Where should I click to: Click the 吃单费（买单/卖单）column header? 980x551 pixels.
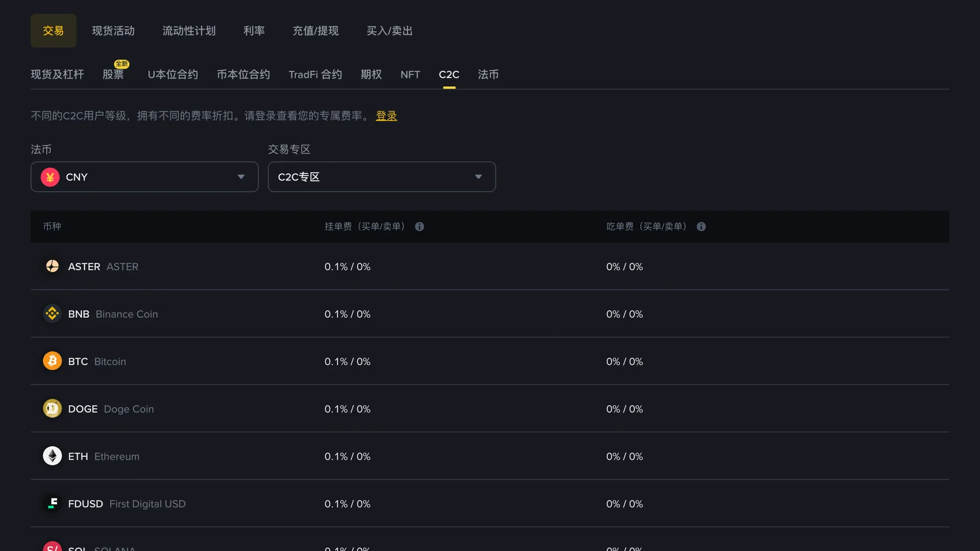[648, 227]
